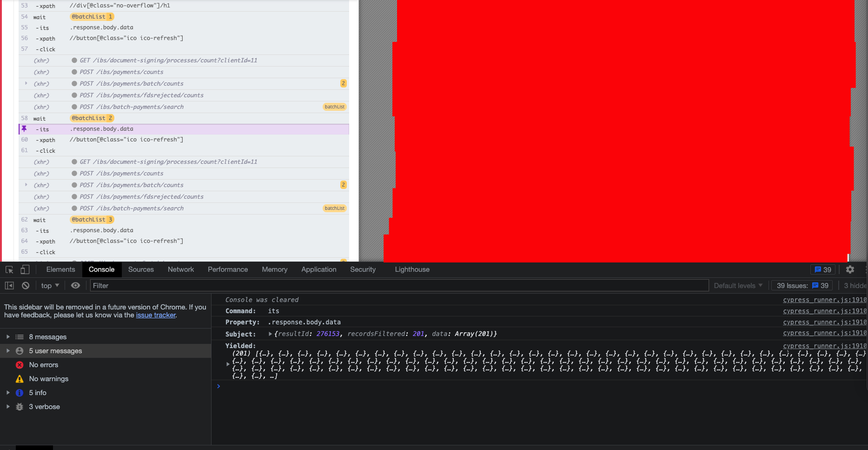Click the blue 39 messages counter

point(822,269)
